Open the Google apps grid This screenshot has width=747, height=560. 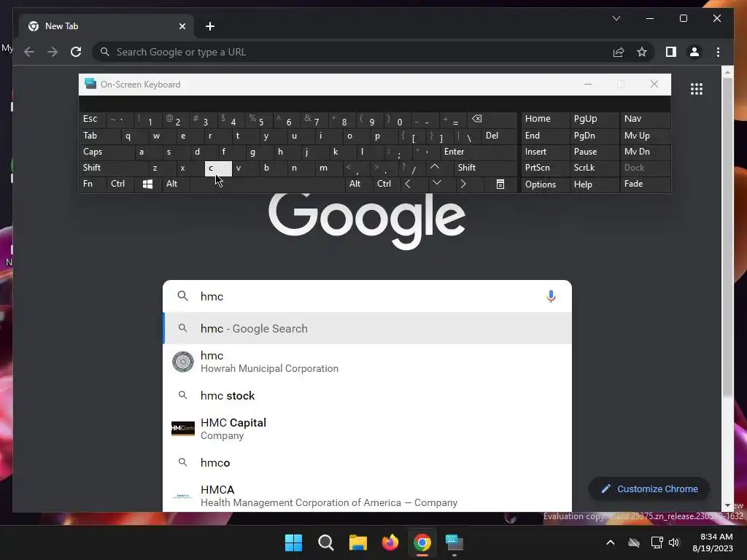pos(697,89)
